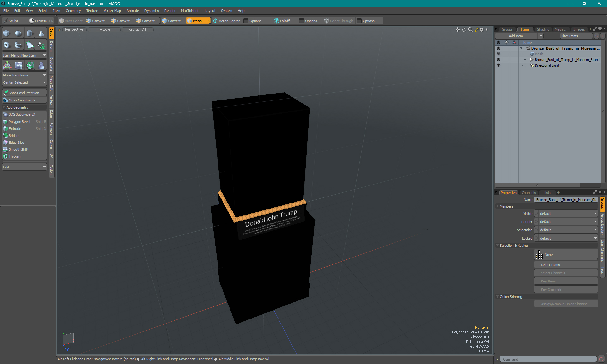Click the Edge Slice tool
The height and width of the screenshot is (364, 607).
[24, 143]
